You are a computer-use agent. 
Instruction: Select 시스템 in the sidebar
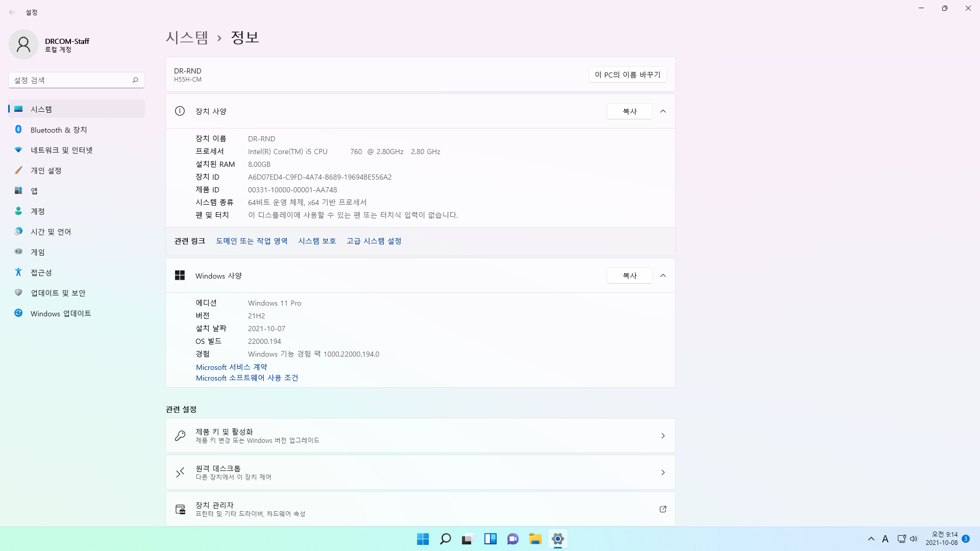point(77,109)
